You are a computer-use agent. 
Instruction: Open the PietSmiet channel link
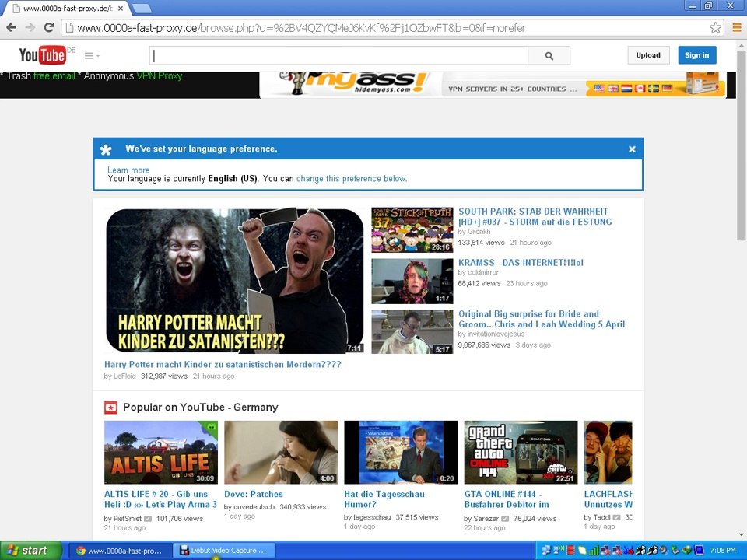[127, 519]
